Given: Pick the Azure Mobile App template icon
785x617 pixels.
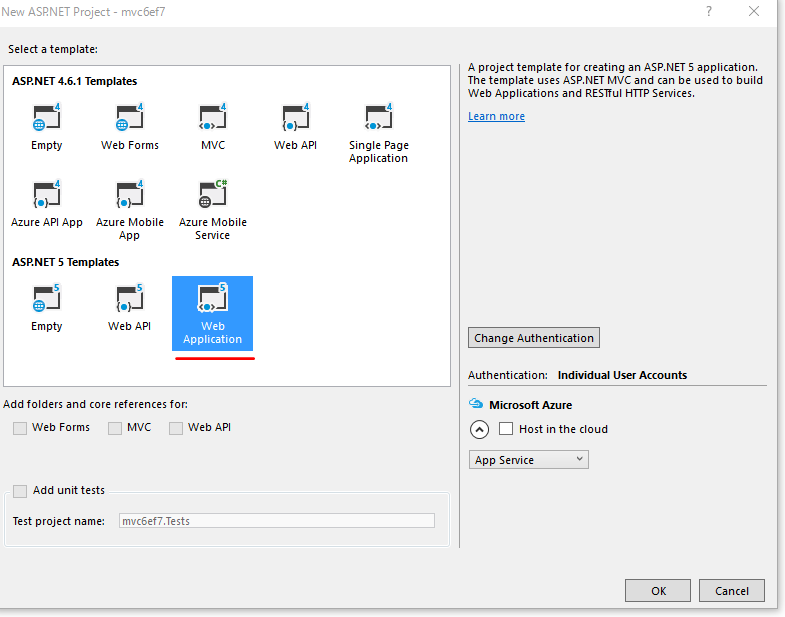Looking at the screenshot, I should (130, 194).
